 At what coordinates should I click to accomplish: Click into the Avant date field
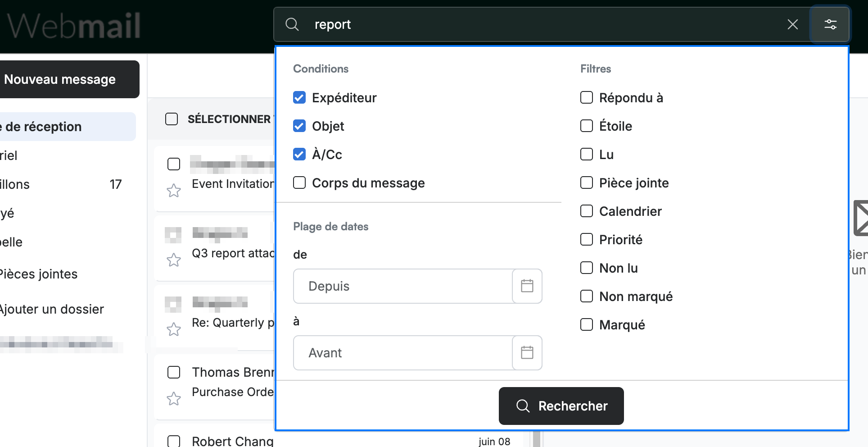[x=403, y=353]
